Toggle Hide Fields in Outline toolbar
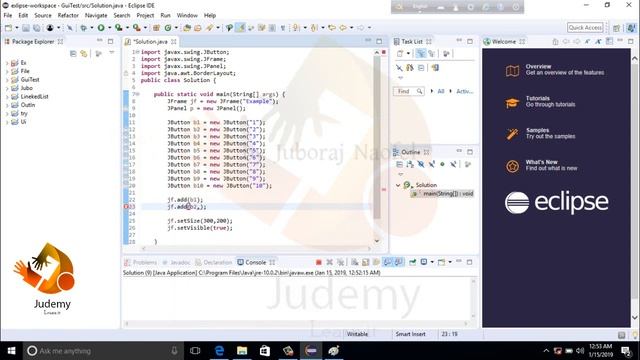 pos(421,164)
